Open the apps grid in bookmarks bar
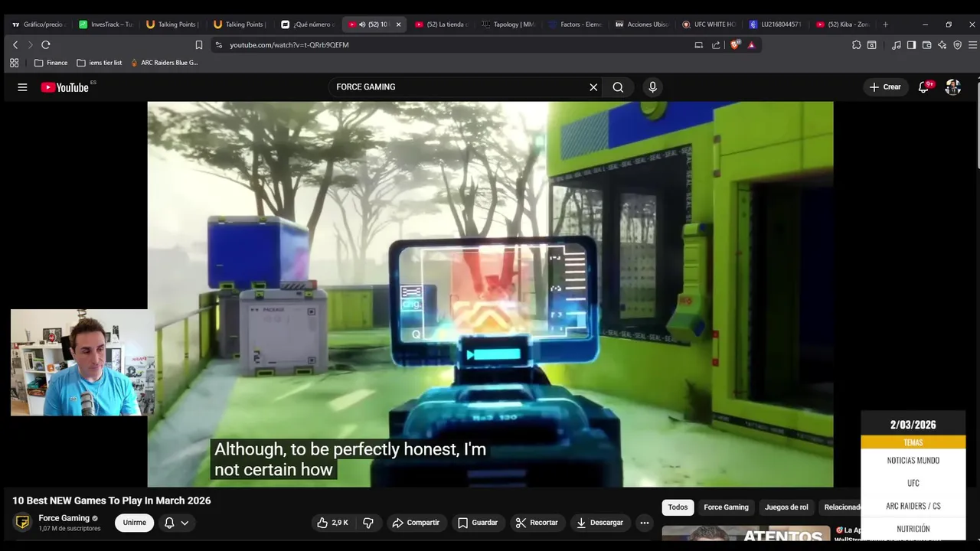 click(14, 63)
